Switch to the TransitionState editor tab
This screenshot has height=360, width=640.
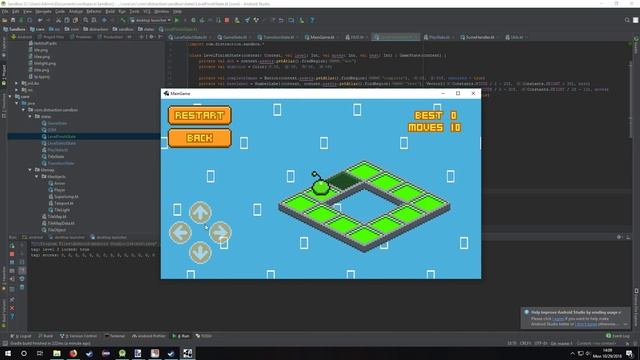click(x=277, y=37)
